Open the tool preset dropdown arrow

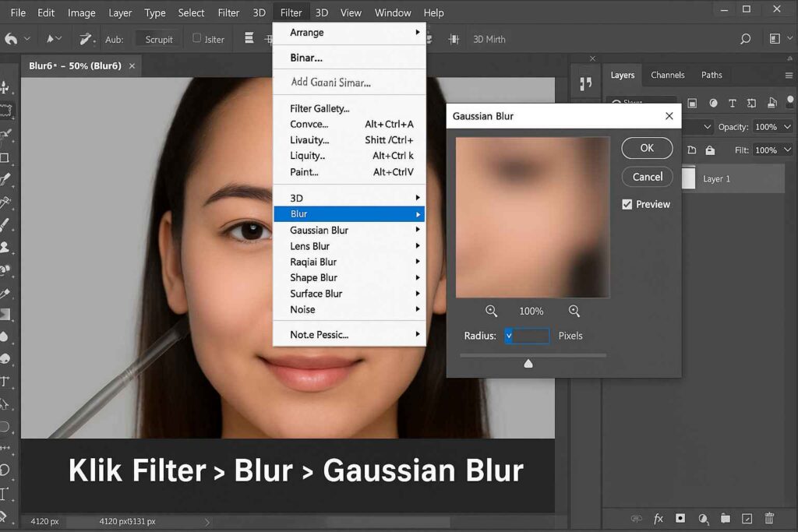coord(58,39)
